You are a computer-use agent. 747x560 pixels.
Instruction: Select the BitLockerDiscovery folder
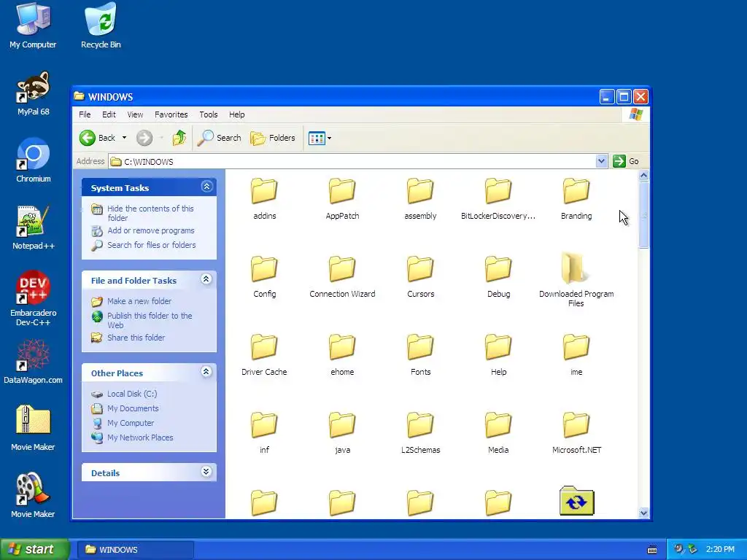click(x=498, y=199)
